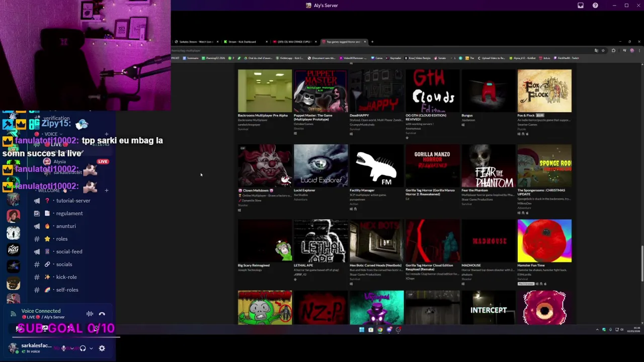Open Discord from the taskbar

click(x=389, y=330)
